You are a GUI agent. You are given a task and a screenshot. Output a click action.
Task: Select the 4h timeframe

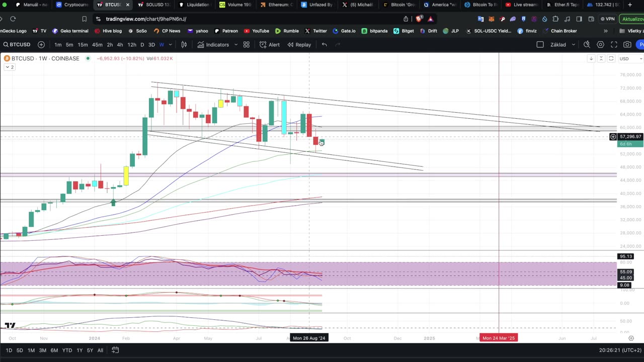tap(120, 45)
